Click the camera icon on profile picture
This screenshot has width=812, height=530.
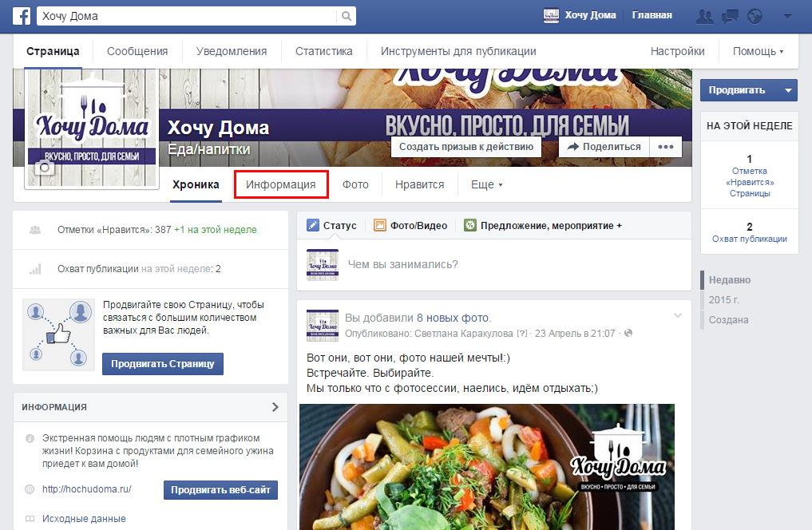point(45,168)
